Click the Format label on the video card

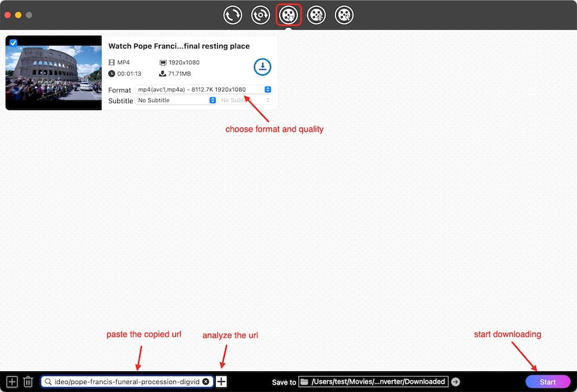[119, 90]
